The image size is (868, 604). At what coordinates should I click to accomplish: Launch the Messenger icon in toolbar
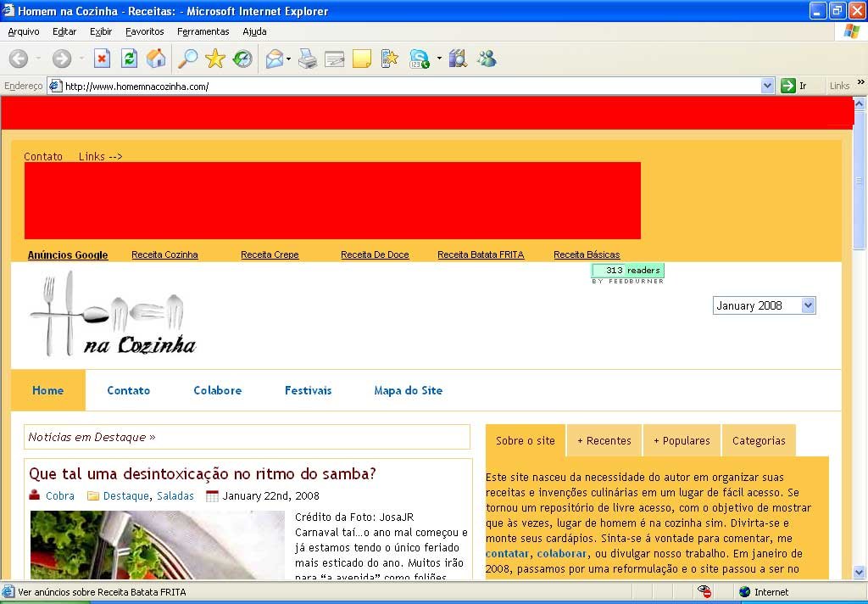pyautogui.click(x=487, y=59)
